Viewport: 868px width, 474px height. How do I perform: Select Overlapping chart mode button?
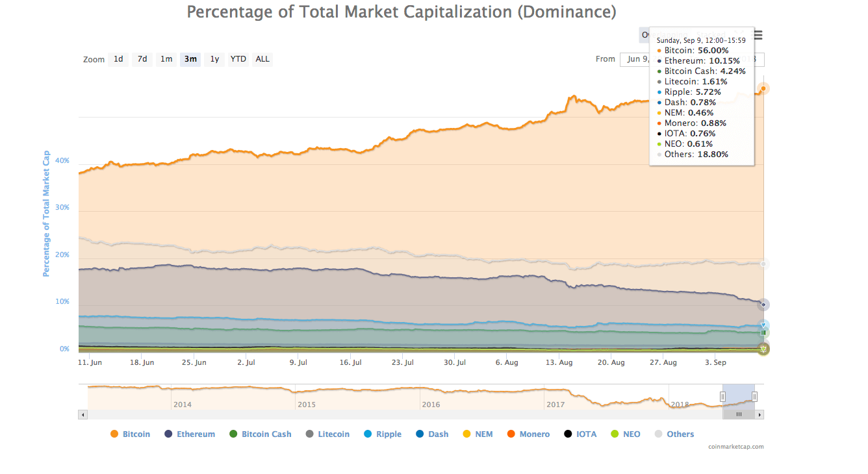click(x=645, y=35)
